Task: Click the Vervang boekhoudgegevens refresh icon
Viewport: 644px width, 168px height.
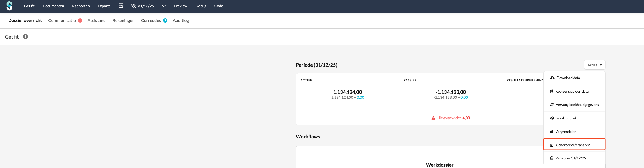Action: 552,105
